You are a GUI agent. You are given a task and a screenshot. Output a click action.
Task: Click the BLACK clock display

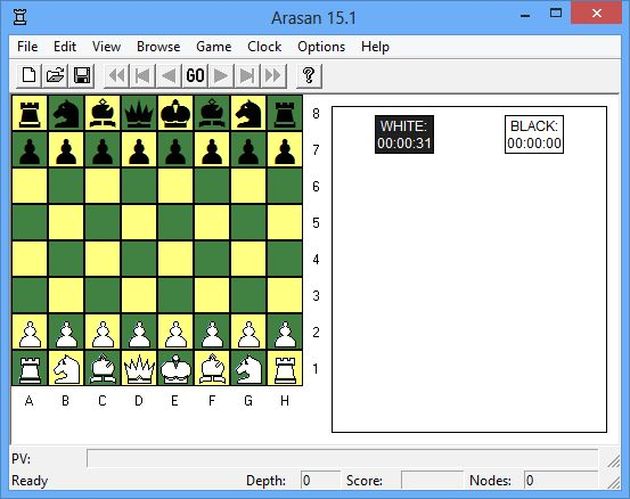tap(534, 134)
